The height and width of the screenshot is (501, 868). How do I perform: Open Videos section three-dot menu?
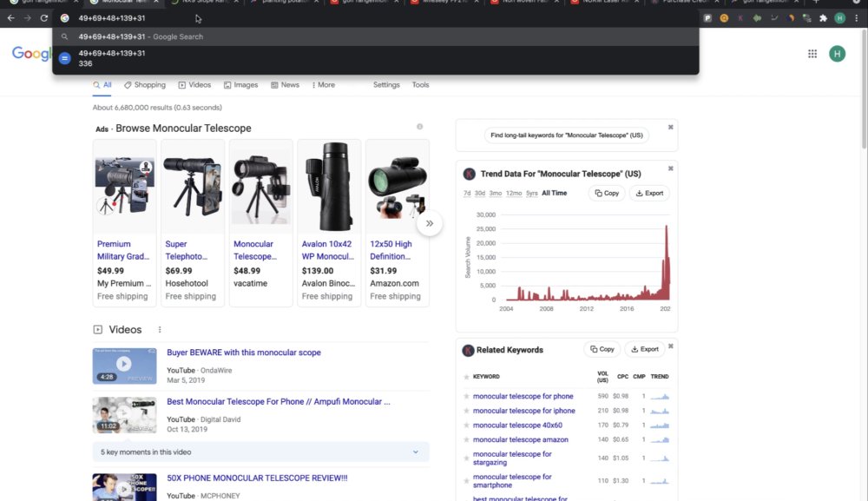click(x=160, y=329)
